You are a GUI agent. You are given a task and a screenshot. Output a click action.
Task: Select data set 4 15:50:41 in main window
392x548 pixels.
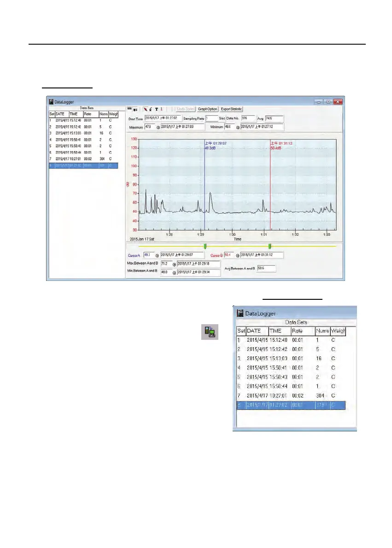(83, 140)
